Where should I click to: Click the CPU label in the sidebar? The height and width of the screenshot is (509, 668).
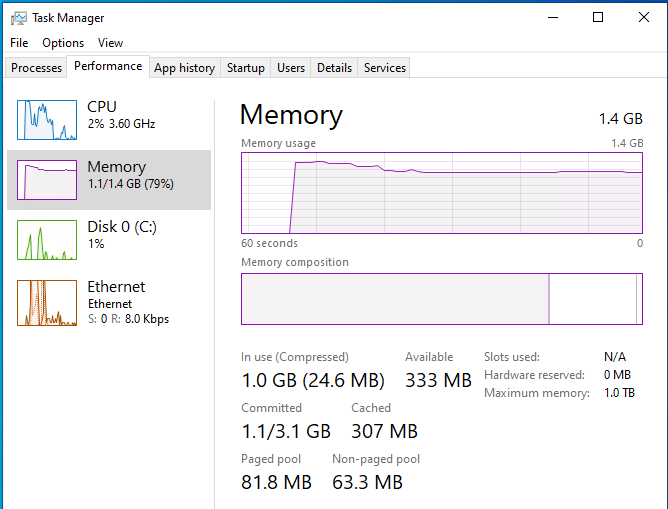coord(102,107)
